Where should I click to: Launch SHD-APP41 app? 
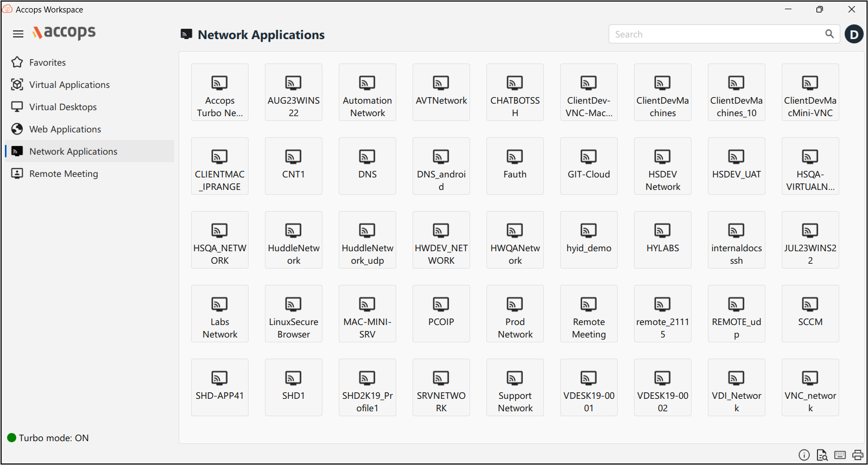(220, 387)
